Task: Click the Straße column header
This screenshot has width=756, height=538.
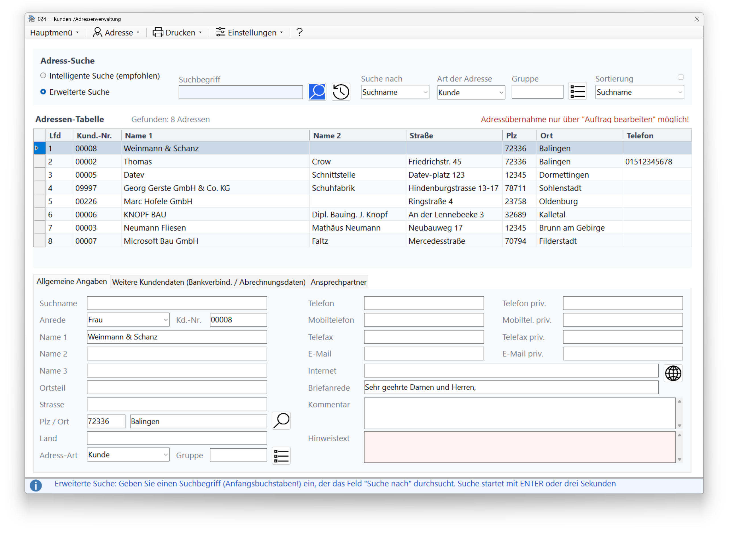Action: pos(454,135)
